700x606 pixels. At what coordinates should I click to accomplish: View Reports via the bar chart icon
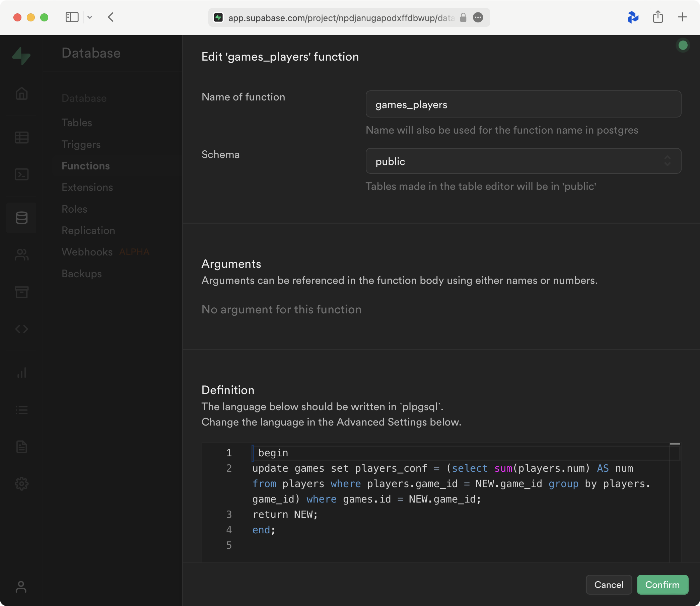coord(21,373)
